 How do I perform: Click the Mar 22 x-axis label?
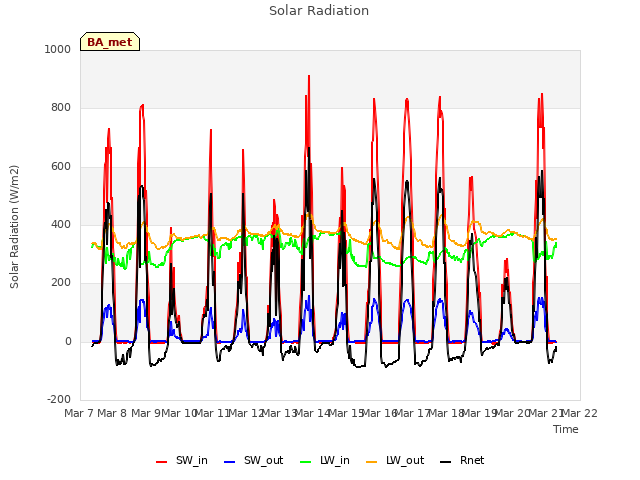(x=579, y=413)
